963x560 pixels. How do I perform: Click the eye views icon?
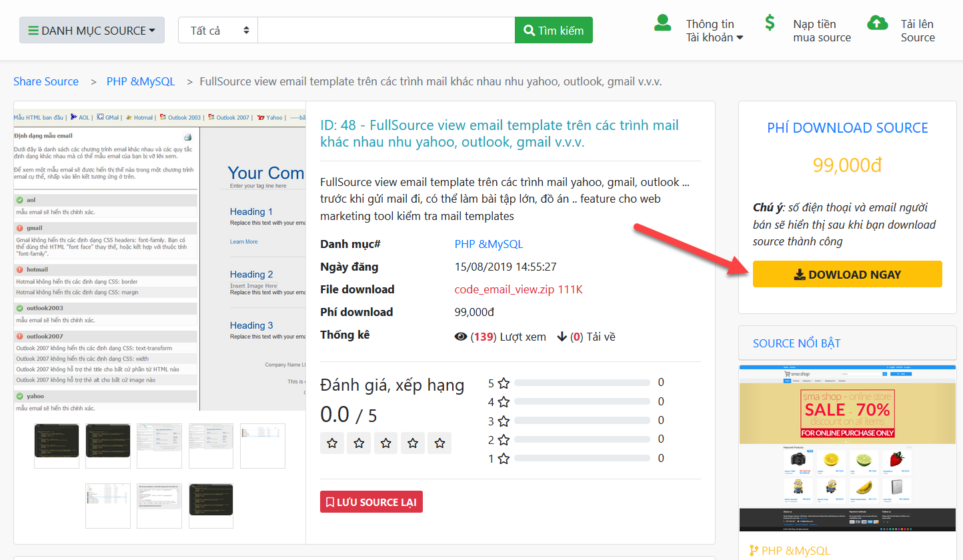point(461,337)
